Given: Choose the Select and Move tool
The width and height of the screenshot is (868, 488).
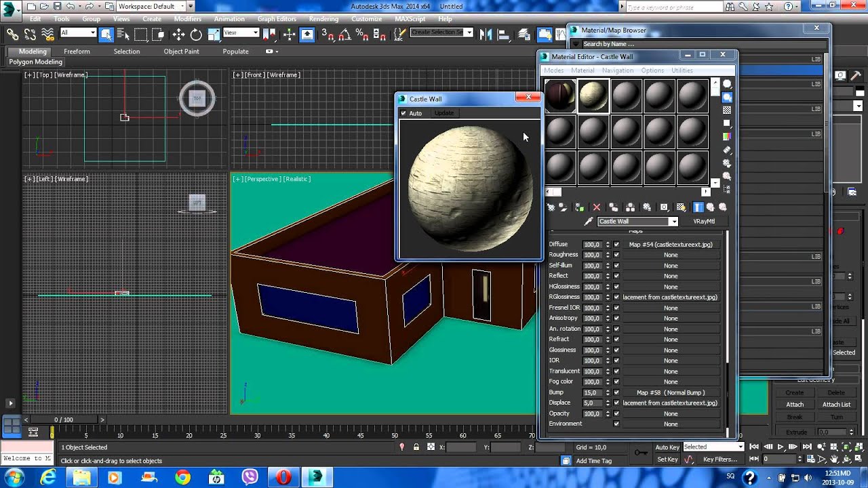Looking at the screenshot, I should pos(178,34).
